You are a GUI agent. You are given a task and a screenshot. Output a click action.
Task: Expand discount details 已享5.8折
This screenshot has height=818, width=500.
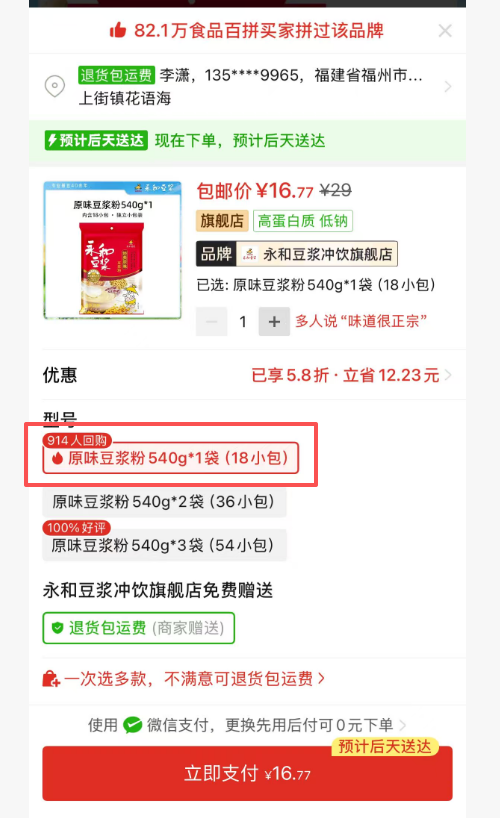(351, 375)
